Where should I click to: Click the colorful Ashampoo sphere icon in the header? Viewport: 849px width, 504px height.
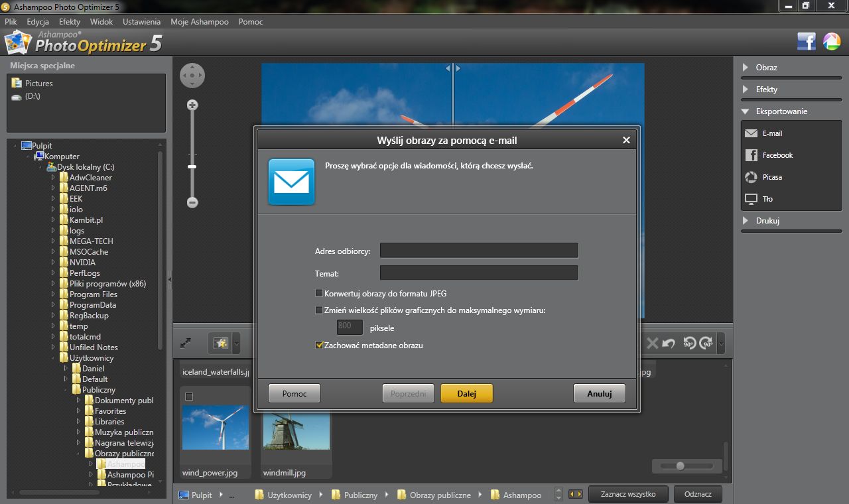832,41
